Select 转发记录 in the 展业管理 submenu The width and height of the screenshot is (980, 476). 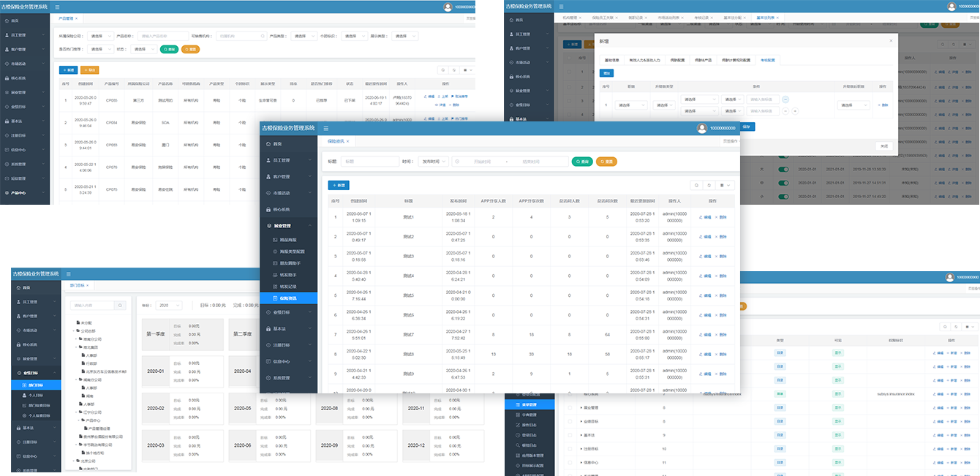(x=289, y=287)
